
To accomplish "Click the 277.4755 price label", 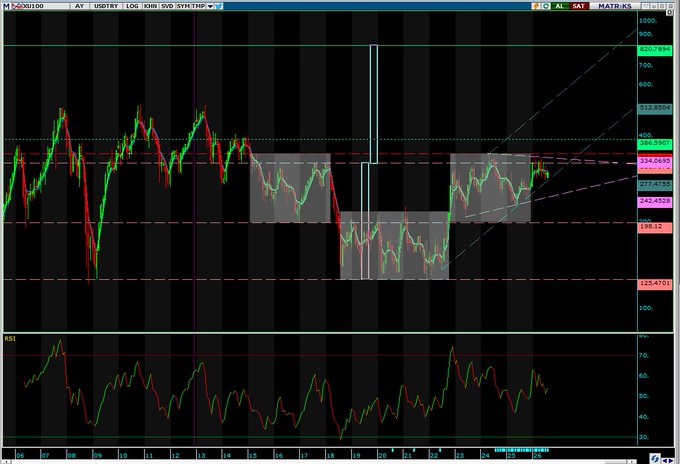I will coord(654,184).
